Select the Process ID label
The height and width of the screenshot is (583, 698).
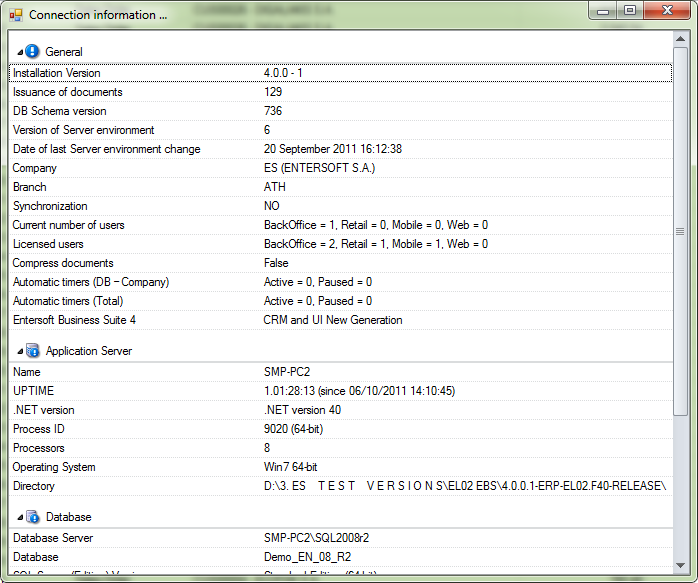click(39, 429)
